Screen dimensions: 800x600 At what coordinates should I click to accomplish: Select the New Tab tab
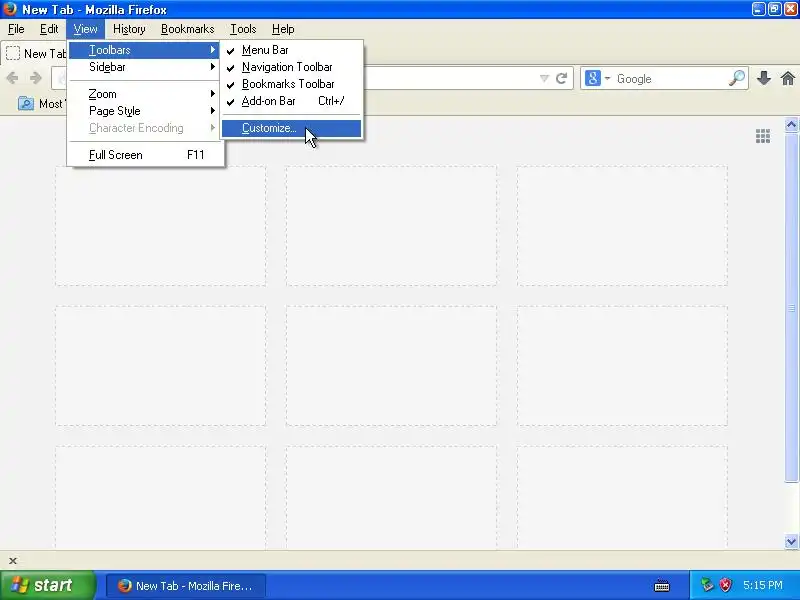click(35, 54)
